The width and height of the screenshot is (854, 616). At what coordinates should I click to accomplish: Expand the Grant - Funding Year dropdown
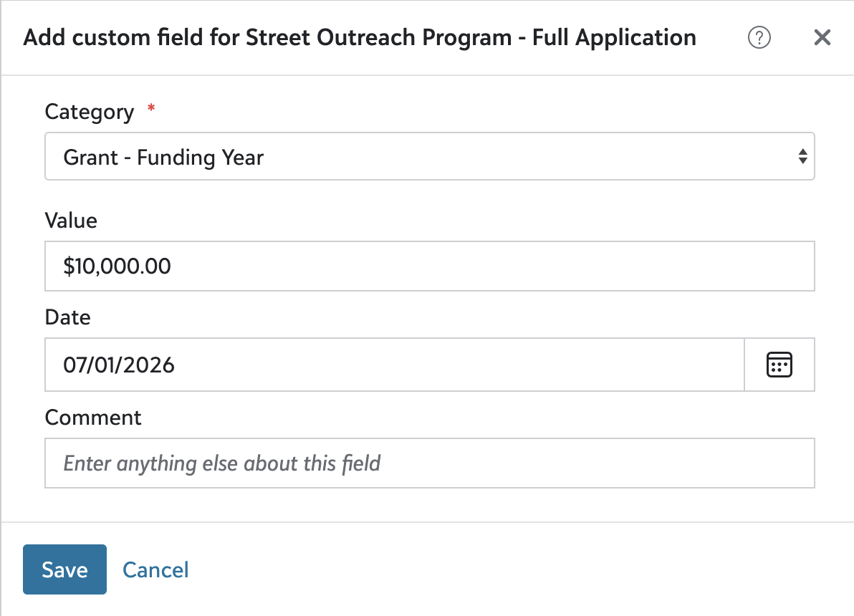point(430,156)
